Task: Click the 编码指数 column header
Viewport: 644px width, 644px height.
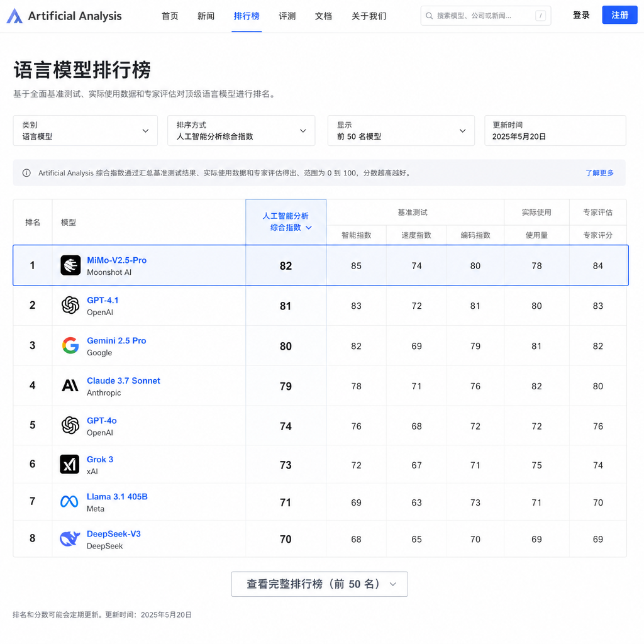Action: [475, 235]
